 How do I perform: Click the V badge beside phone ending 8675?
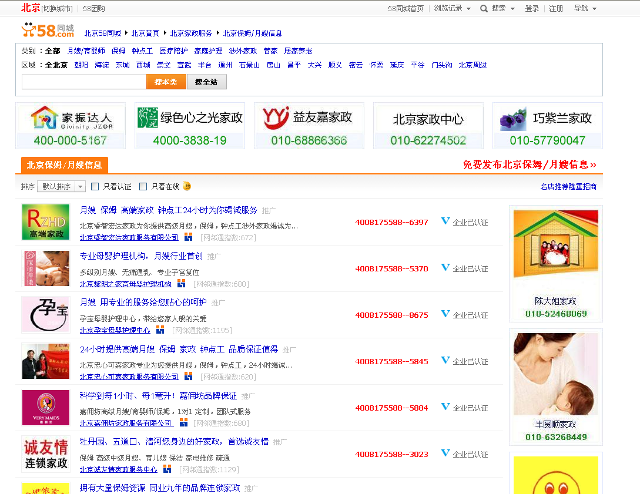pyautogui.click(x=445, y=314)
